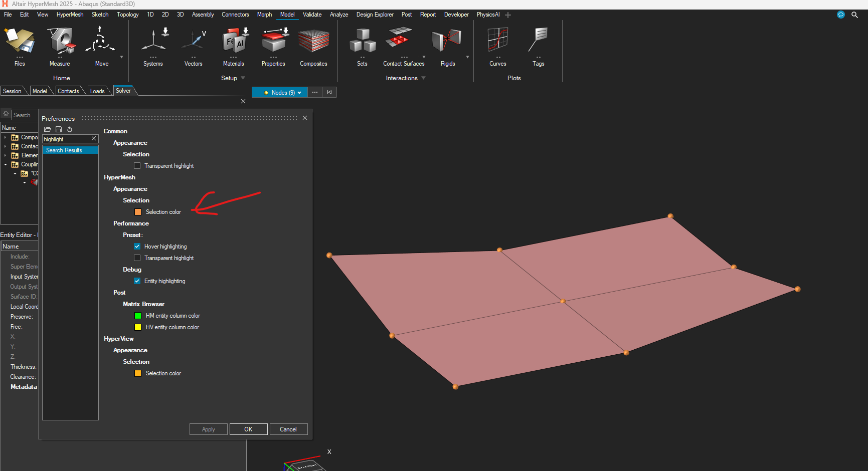Image resolution: width=868 pixels, height=471 pixels.
Task: Switch to the Contacts browser tab
Action: tap(68, 91)
